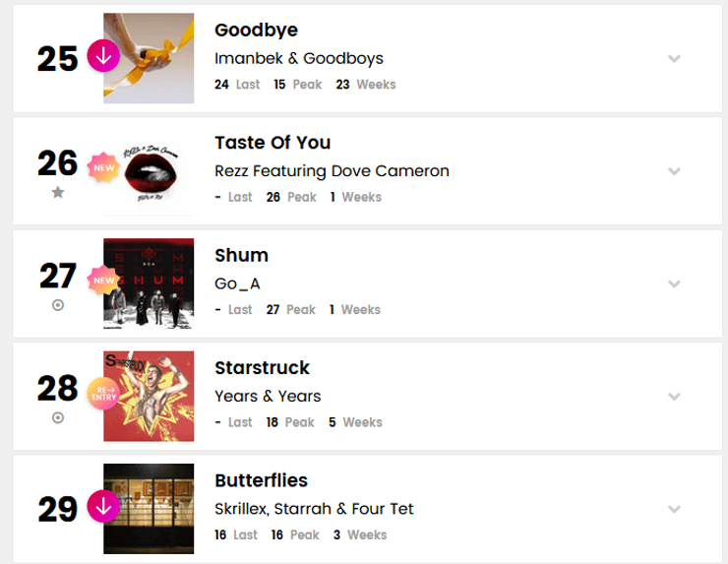The image size is (728, 564).
Task: Expand the Taste Of You entry chevron
Action: click(674, 171)
